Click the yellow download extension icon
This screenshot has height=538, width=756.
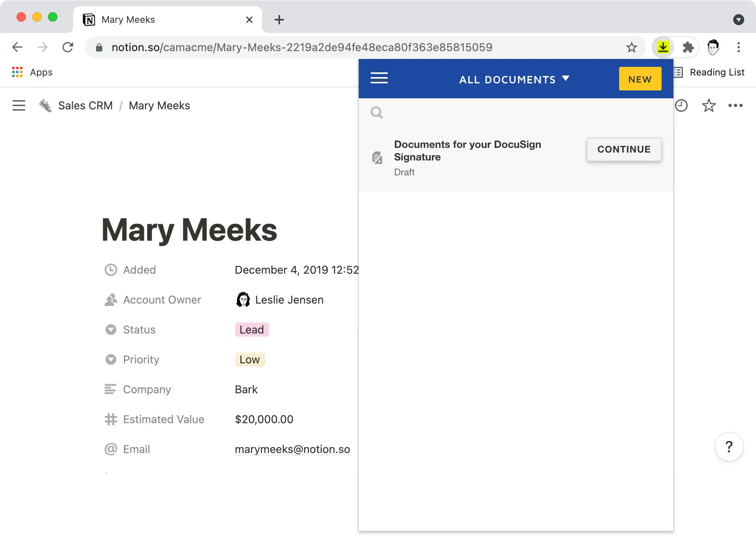pyautogui.click(x=663, y=47)
